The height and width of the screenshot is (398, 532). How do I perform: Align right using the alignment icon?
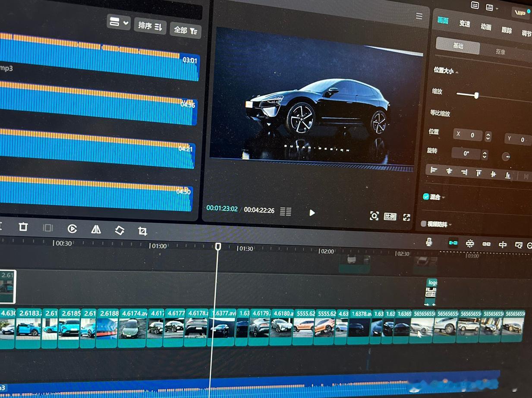point(464,172)
